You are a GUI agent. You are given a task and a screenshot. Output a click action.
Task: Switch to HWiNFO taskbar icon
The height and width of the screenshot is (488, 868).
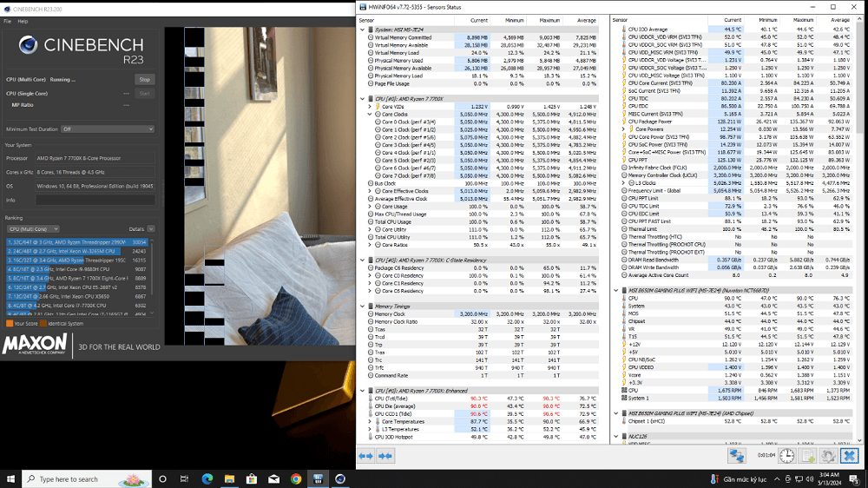[x=318, y=479]
